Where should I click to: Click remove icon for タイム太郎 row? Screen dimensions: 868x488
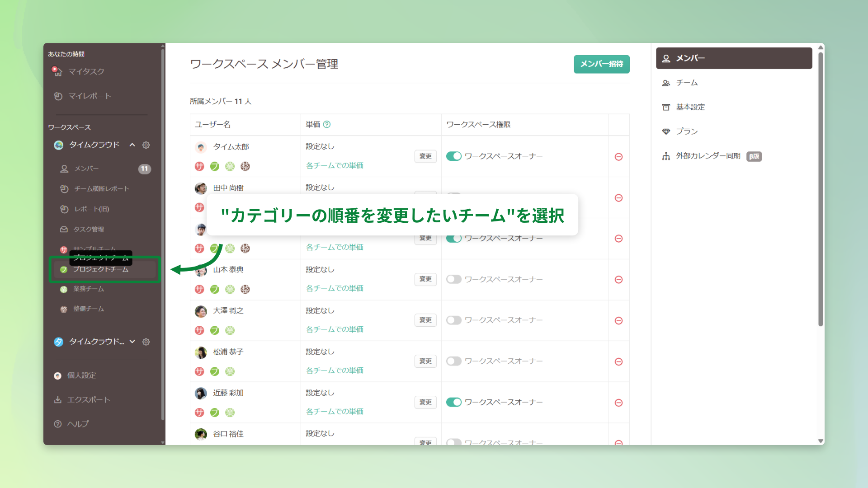click(618, 157)
